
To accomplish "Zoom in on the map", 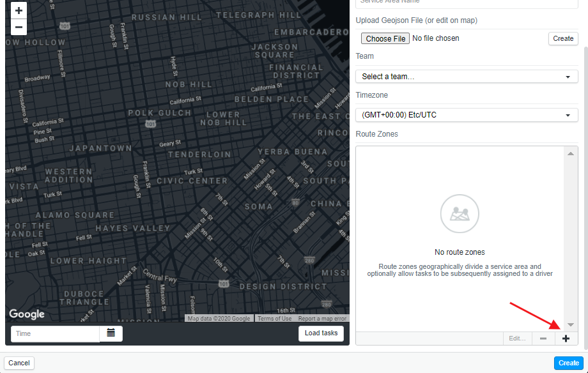I will point(19,10).
